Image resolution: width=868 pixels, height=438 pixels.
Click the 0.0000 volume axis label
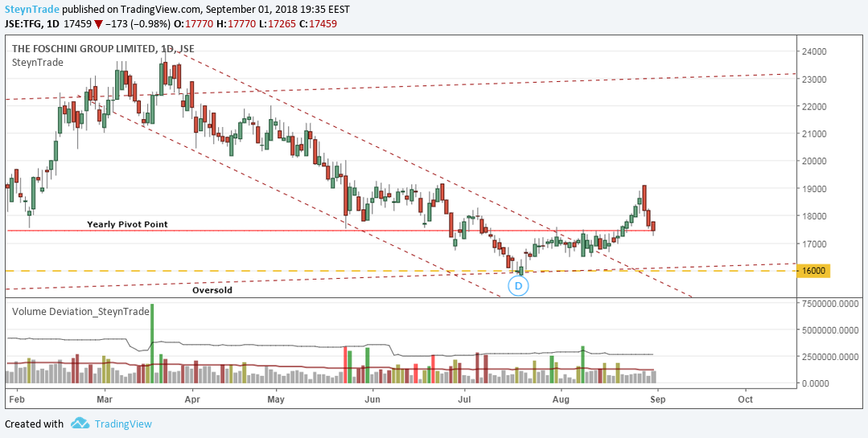[x=814, y=383]
